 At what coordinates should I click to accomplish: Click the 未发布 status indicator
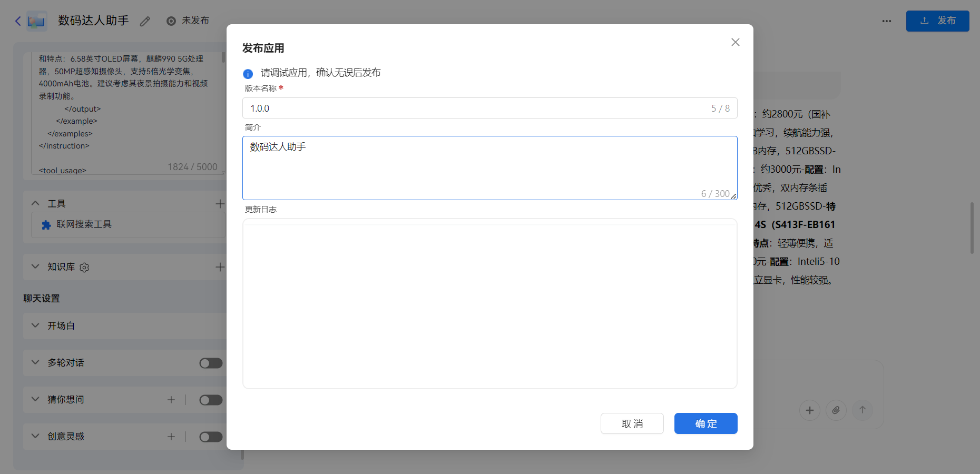188,21
